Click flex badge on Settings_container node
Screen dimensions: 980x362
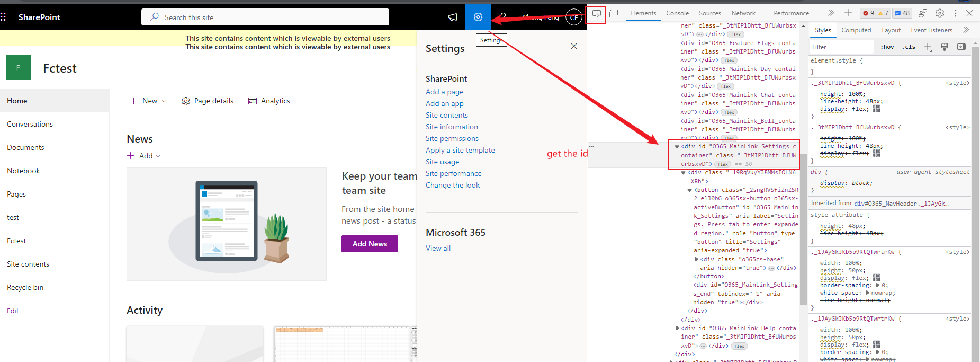click(x=723, y=164)
